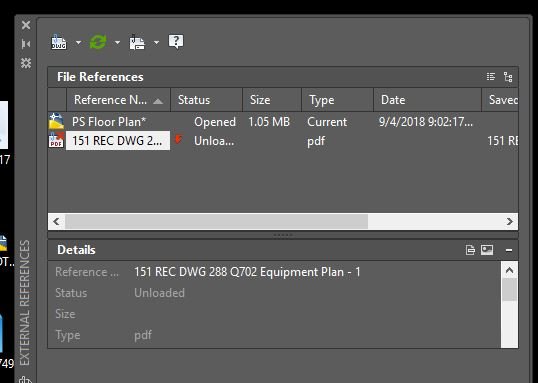Click the Opened status cell
The image size is (538, 383).
point(215,122)
